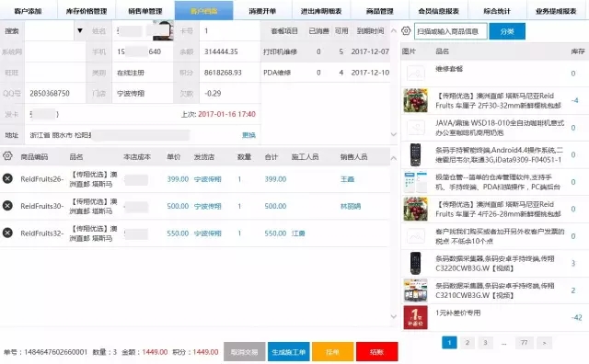Select the PDA维修 package row
589x364 pixels.
[x=326, y=73]
